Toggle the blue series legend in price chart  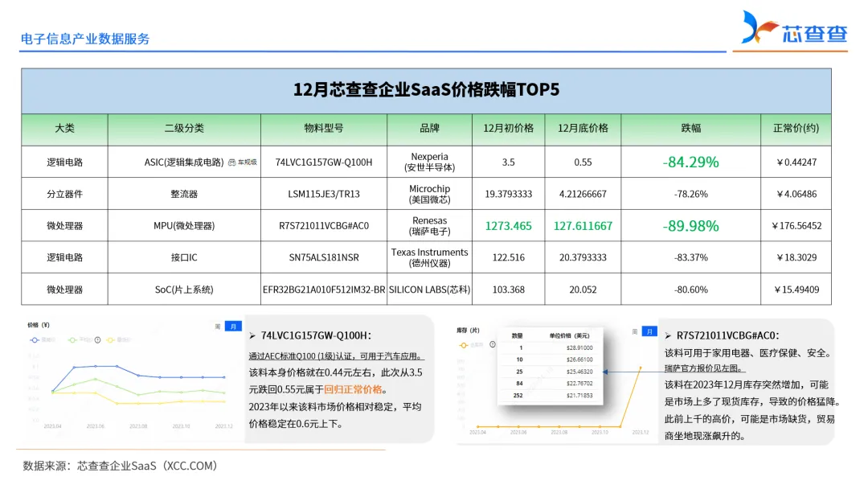[43, 340]
